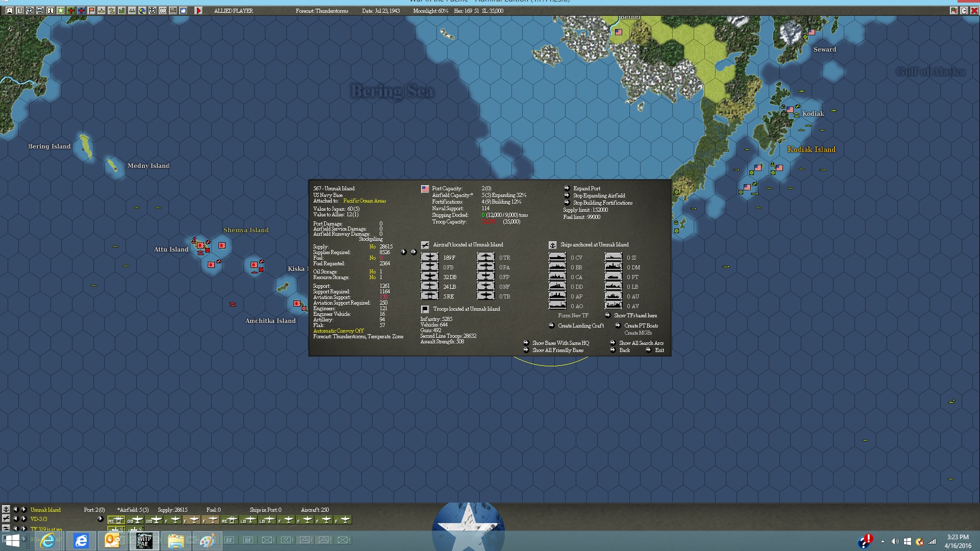
Task: Open File Explorer in taskbar
Action: (x=175, y=540)
